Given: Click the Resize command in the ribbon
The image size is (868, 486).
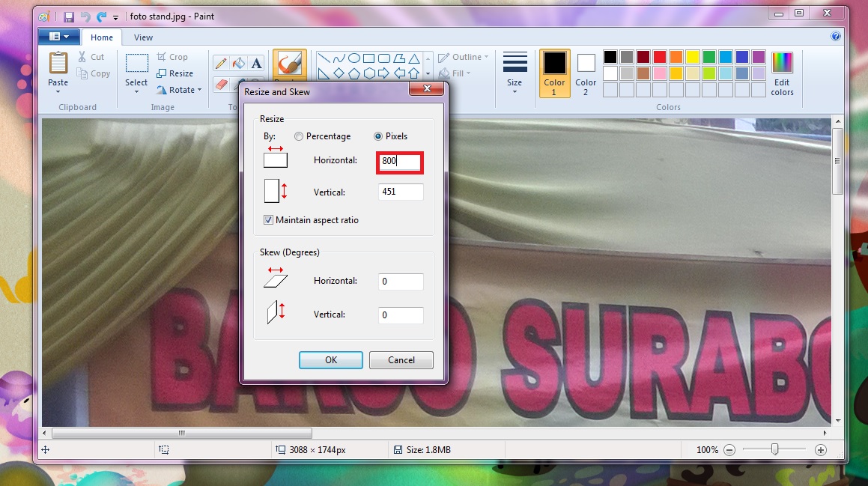Looking at the screenshot, I should pos(174,73).
